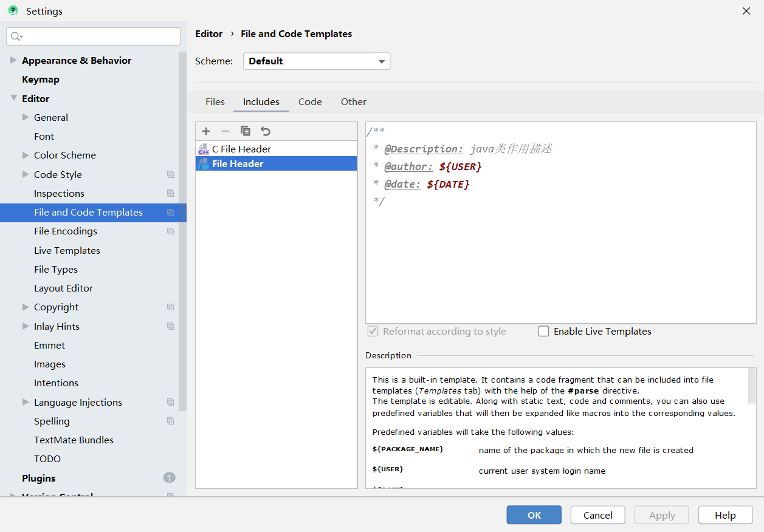Click the C++ icon of C File Header
This screenshot has height=532, width=764.
tap(204, 149)
